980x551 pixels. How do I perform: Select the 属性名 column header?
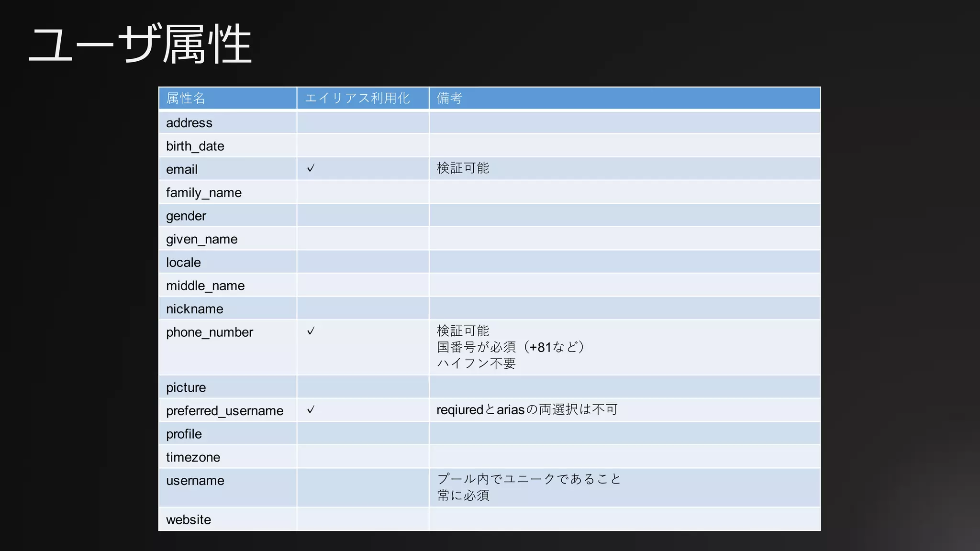click(228, 98)
